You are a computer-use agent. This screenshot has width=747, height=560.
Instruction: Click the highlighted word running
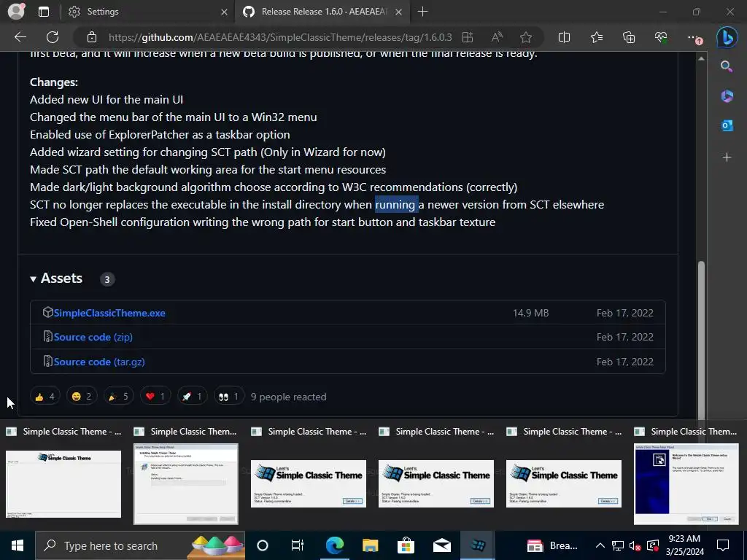[x=396, y=205]
